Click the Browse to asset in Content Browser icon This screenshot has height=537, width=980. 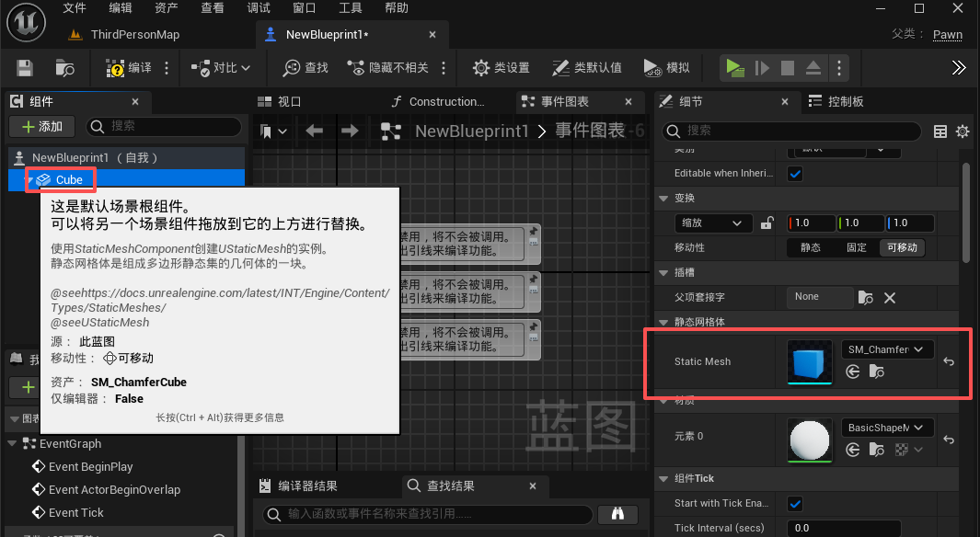click(x=64, y=68)
